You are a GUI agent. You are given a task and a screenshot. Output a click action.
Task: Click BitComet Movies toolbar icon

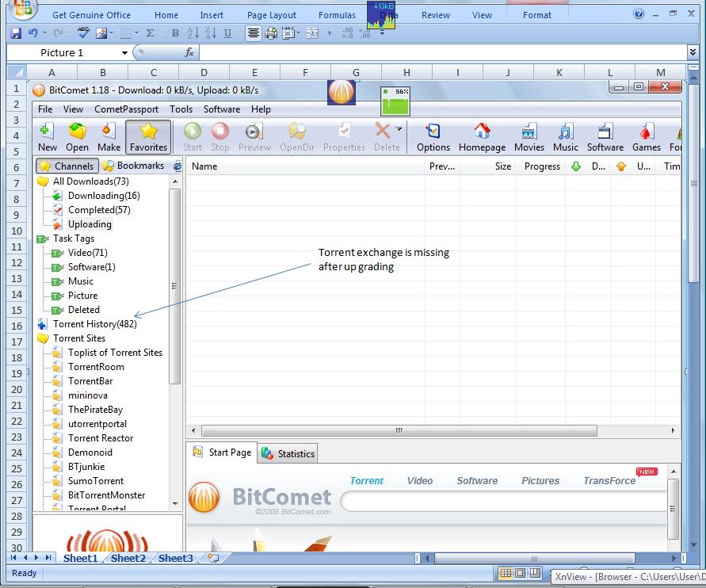pos(529,137)
